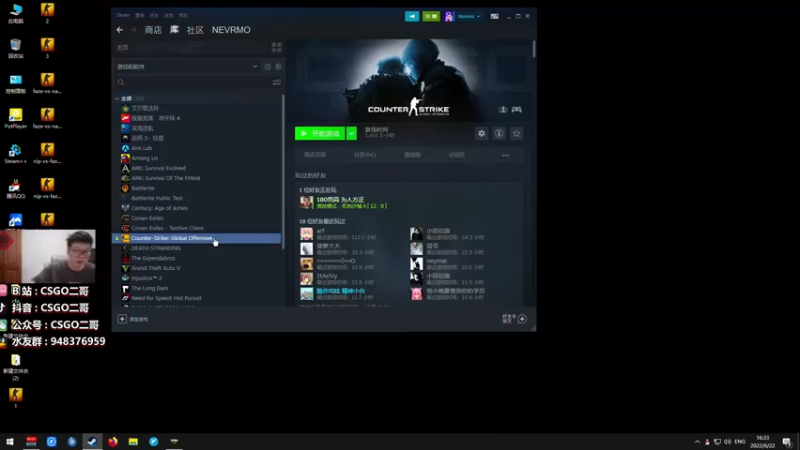Open the Steam menu in menu bar
The image size is (800, 450).
tap(123, 15)
